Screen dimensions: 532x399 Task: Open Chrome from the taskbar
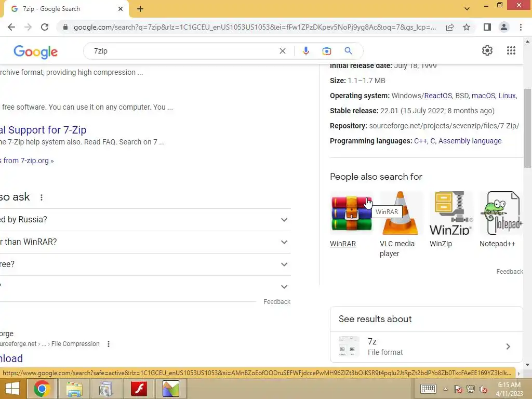pos(42,389)
